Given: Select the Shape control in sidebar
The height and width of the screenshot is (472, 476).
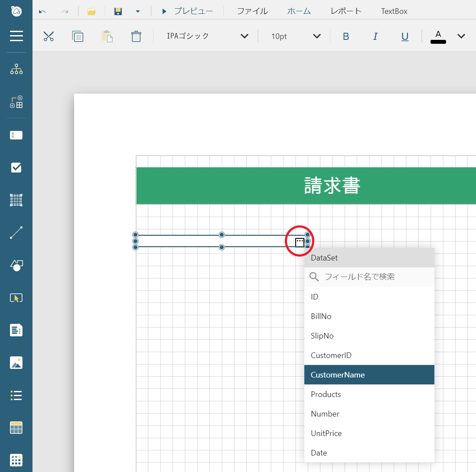Looking at the screenshot, I should (16, 265).
